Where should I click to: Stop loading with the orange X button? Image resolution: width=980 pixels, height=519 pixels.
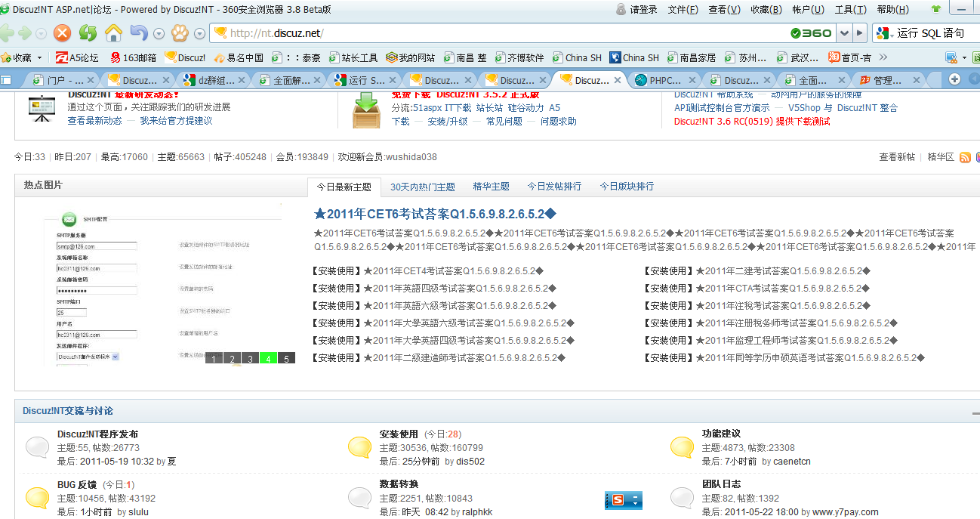[x=62, y=32]
